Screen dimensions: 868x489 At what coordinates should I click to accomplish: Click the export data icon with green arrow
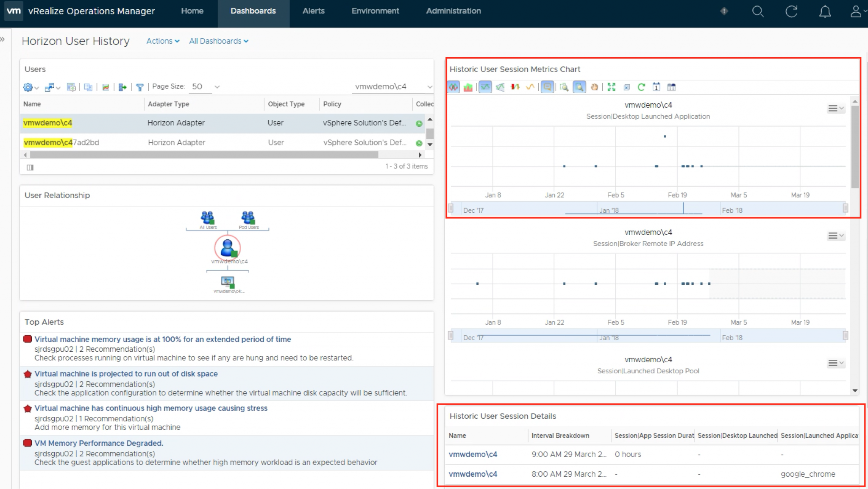[x=123, y=87]
